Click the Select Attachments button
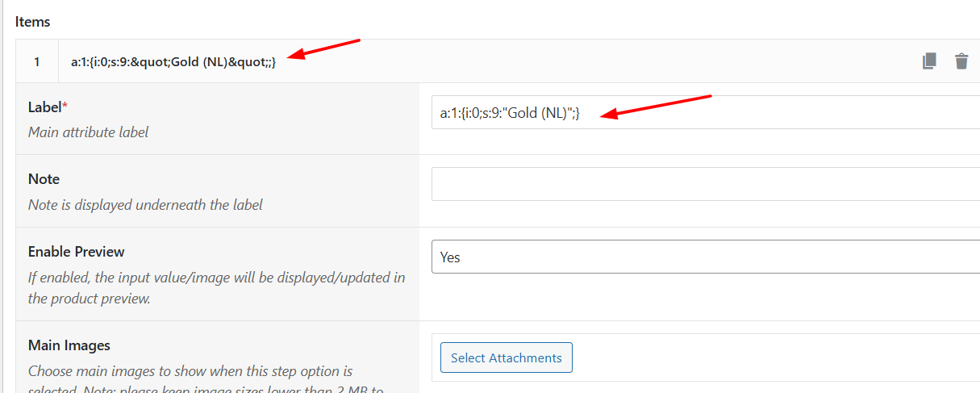 (x=507, y=357)
